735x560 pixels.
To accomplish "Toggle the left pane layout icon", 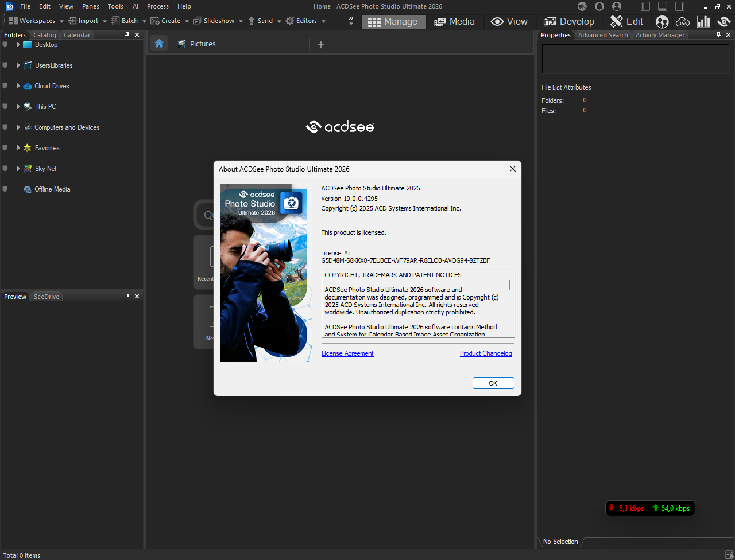I will coord(645,6).
